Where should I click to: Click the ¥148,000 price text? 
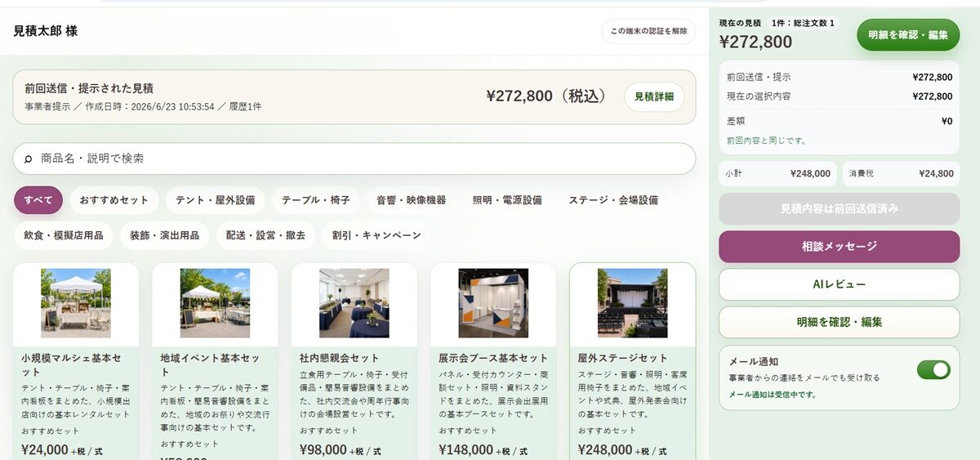click(x=465, y=449)
